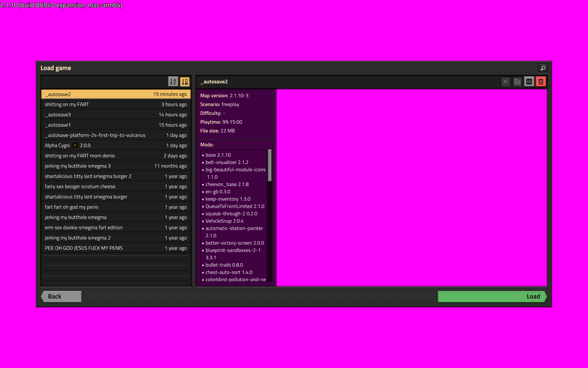Screen dimensions: 588x368
Task: Select _autosave-platform-2s-first-trip-to-vulcanus save
Action: 116,135
